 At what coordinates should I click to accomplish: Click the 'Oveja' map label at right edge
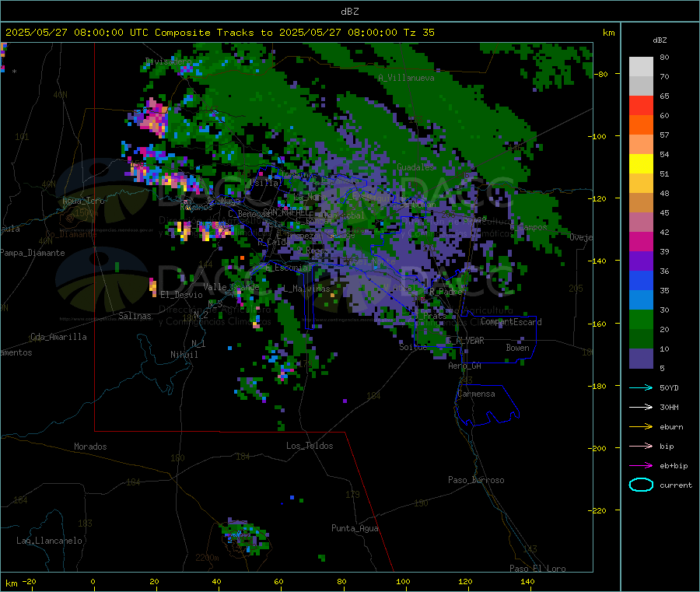coord(580,237)
